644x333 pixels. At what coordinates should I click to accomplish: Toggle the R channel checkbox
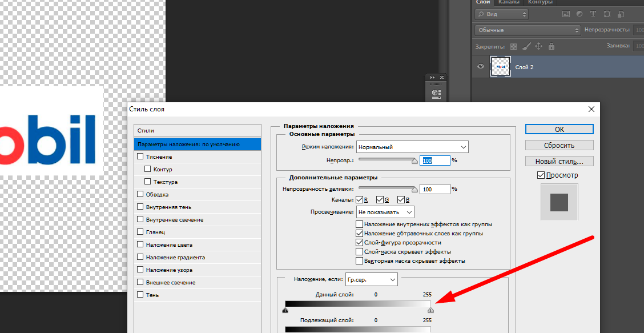tap(360, 200)
